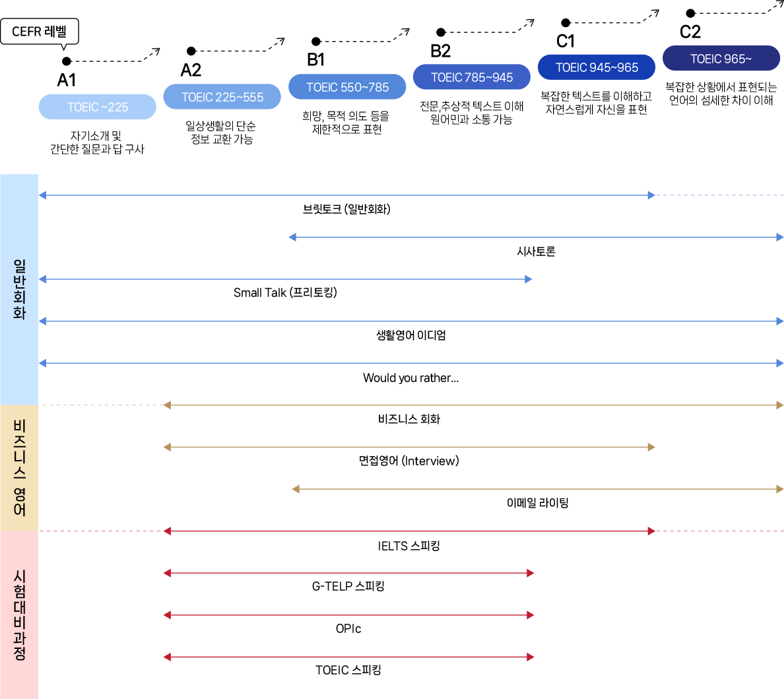
Task: Open the Would you rather... course
Action: click(410, 378)
